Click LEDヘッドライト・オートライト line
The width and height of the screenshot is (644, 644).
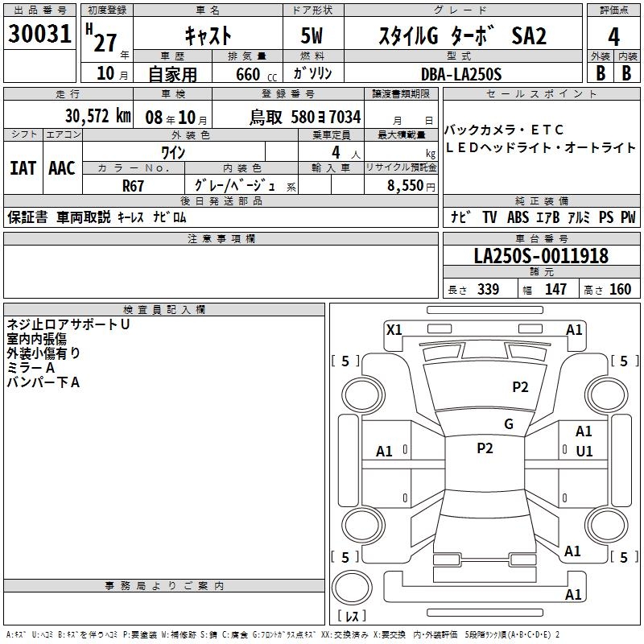pos(540,147)
